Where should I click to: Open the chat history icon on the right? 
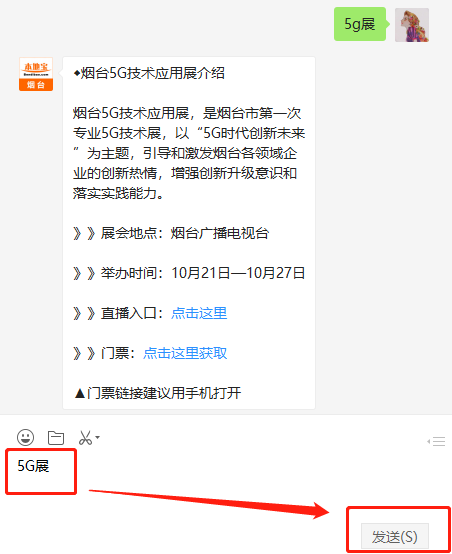pos(436,441)
